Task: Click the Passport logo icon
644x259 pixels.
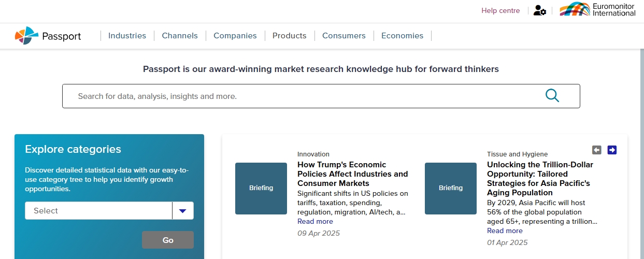Action: click(x=26, y=36)
